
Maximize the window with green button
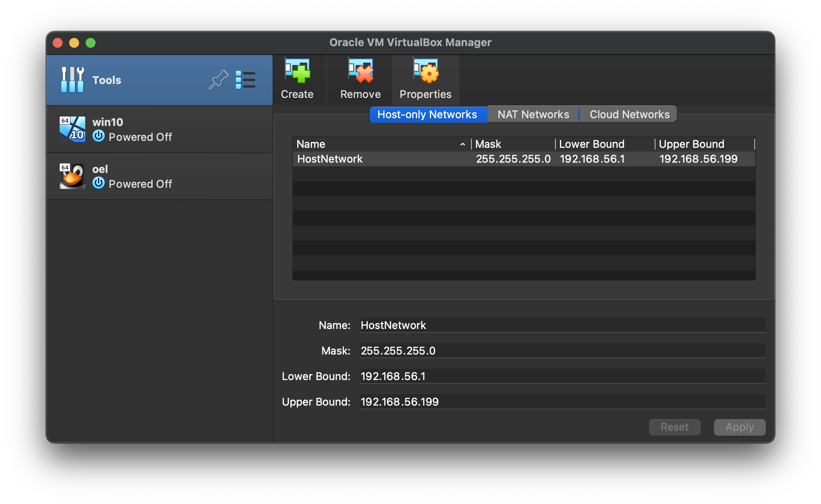click(91, 43)
